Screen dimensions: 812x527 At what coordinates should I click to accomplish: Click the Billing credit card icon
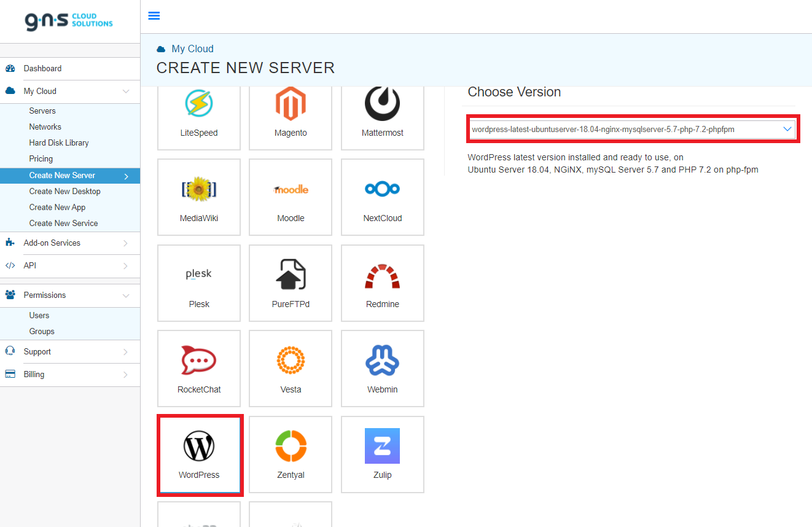10,374
